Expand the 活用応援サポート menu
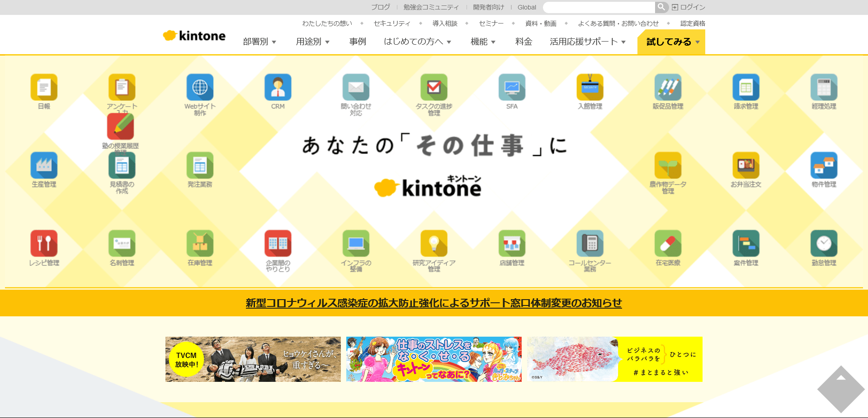The image size is (868, 418). click(587, 42)
